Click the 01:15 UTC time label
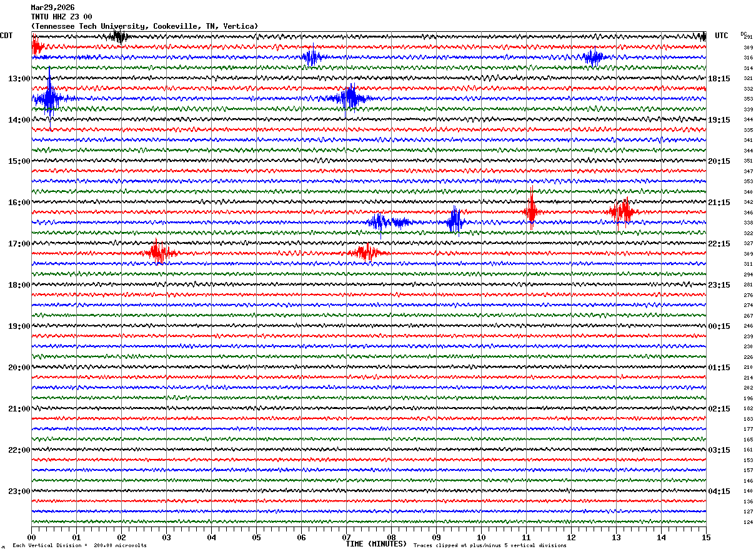Image resolution: width=756 pixels, height=554 pixels. (719, 368)
